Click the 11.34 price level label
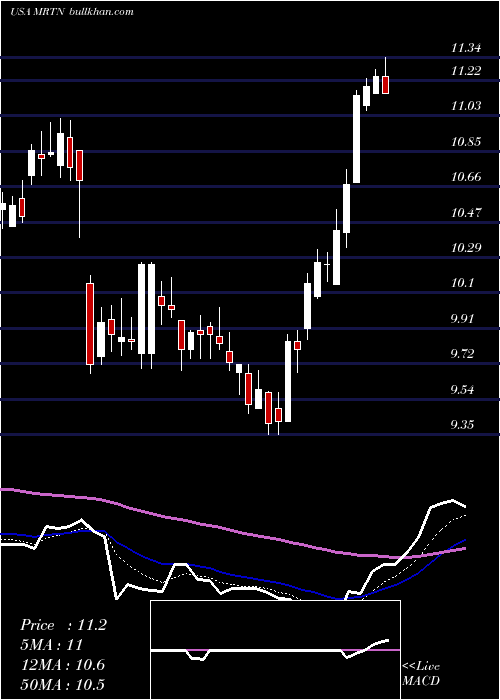Image resolution: width=500 pixels, height=700 pixels. 466,48
